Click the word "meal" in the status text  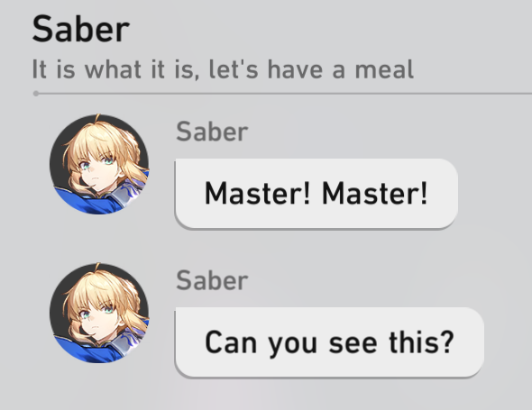384,69
